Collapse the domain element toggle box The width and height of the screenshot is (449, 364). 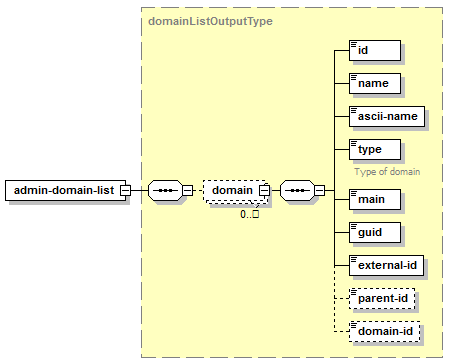tap(264, 190)
